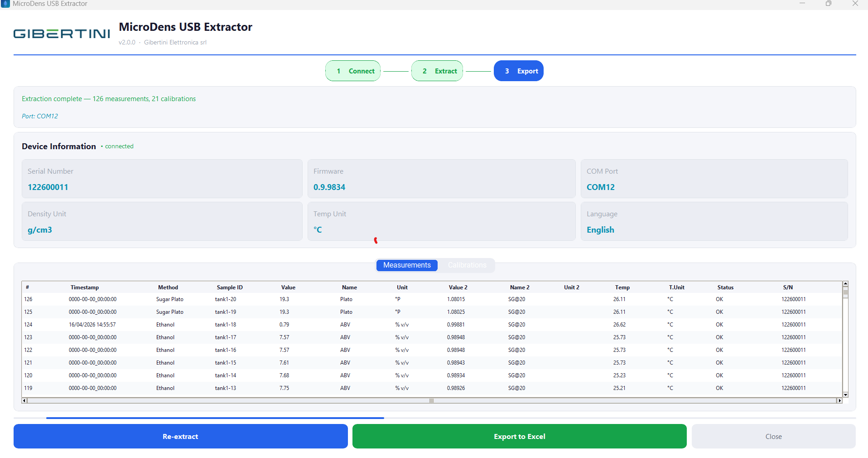Viewport: 868px width, 458px height.
Task: Select sample tank1-13 cell
Action: (226, 388)
